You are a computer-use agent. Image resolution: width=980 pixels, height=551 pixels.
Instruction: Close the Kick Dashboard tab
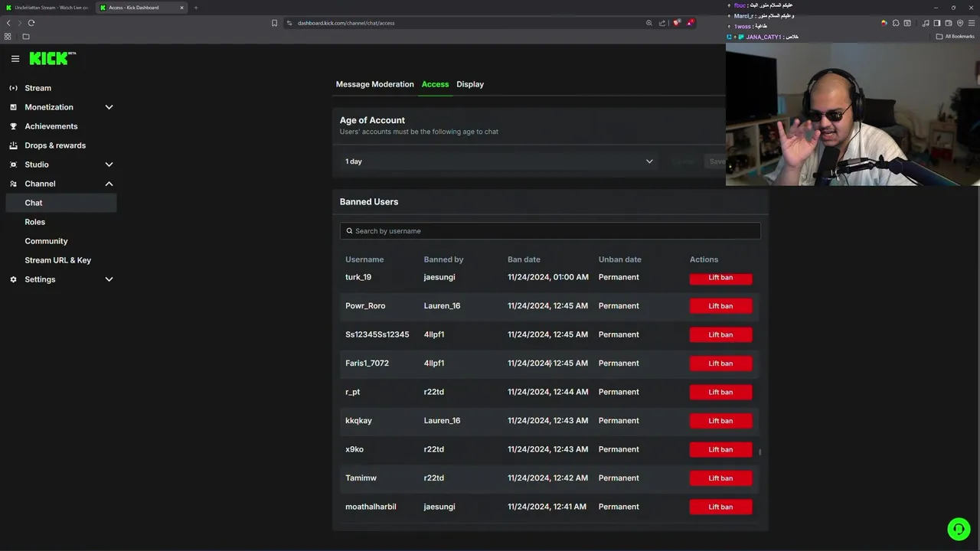point(181,8)
